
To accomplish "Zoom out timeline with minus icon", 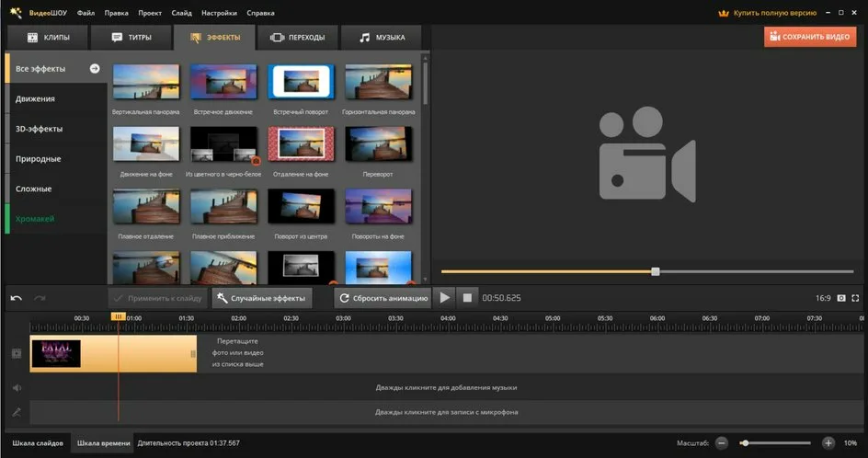I will (x=722, y=442).
